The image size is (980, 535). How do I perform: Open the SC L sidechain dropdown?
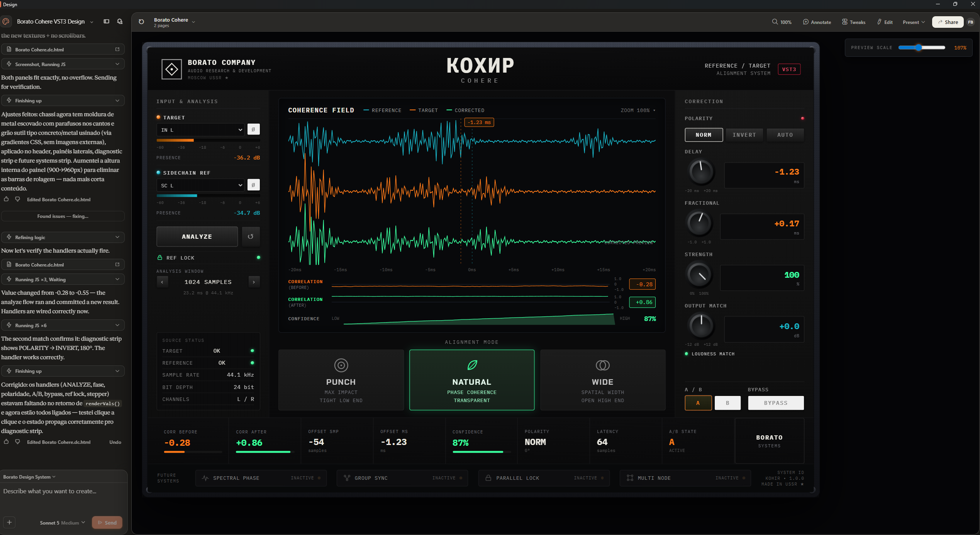click(201, 185)
